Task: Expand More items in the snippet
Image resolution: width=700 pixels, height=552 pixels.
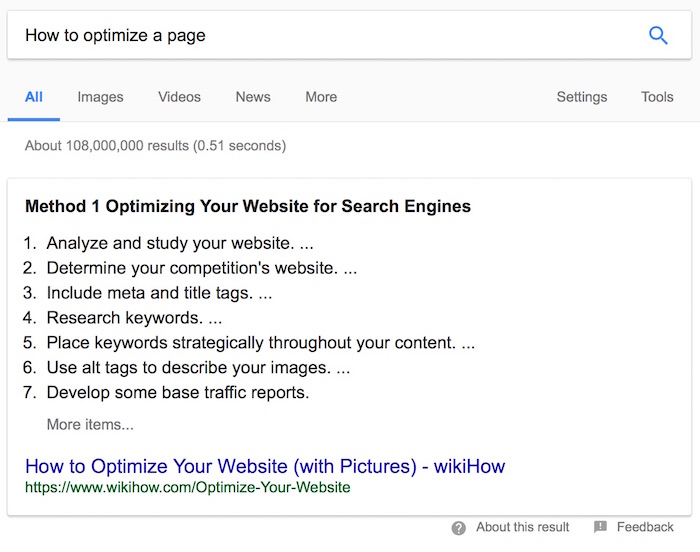Action: [90, 424]
